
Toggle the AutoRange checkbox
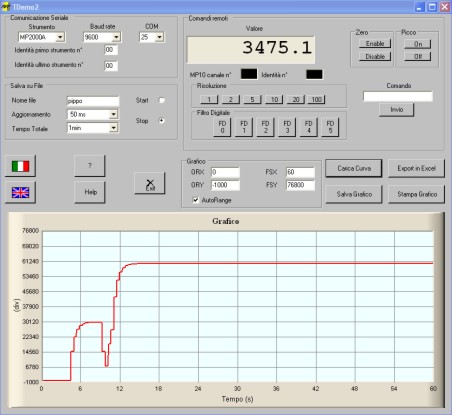point(196,200)
